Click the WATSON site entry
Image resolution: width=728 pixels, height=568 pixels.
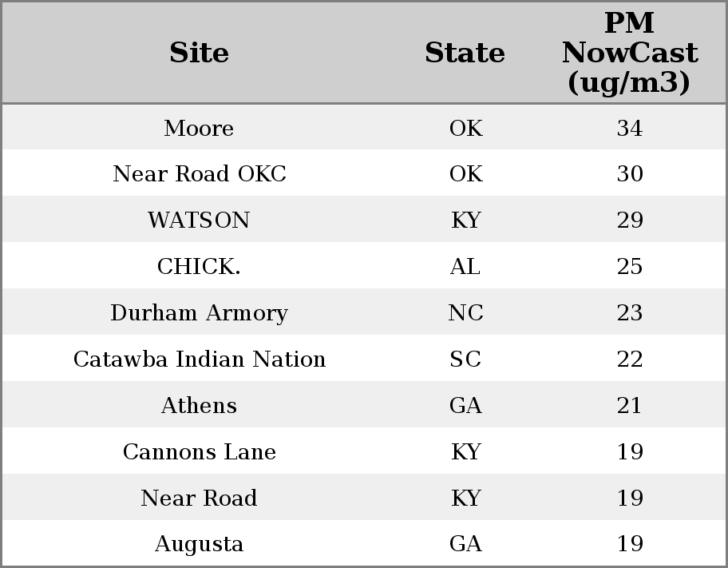click(x=199, y=220)
